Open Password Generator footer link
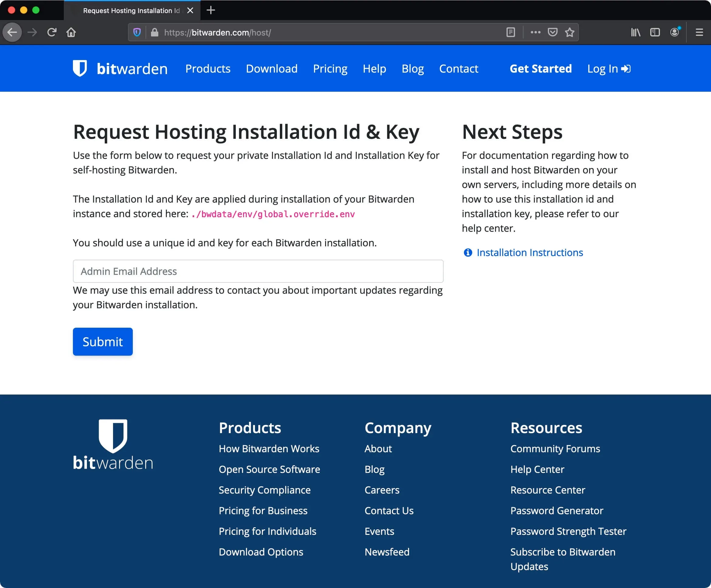 [x=557, y=511]
